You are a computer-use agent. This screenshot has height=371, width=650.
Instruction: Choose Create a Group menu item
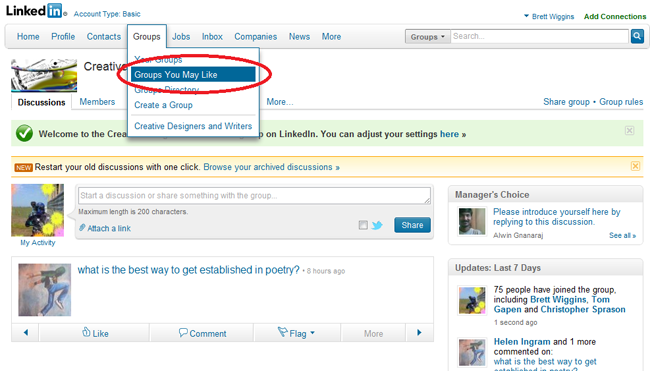tap(163, 105)
